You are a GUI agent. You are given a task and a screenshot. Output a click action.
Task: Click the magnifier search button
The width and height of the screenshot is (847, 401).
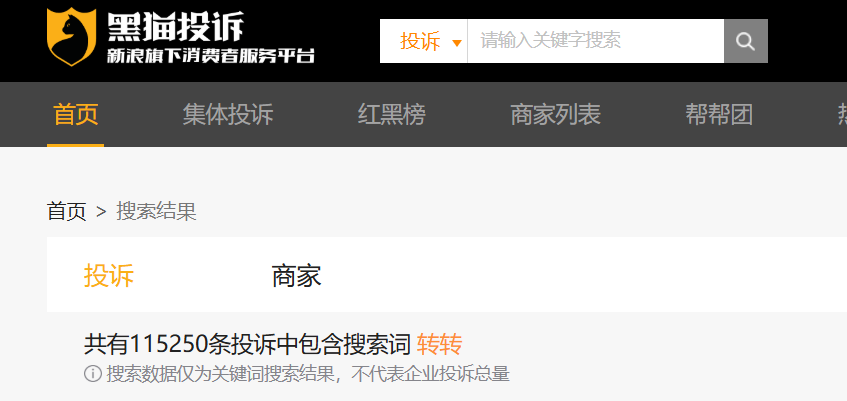click(745, 41)
